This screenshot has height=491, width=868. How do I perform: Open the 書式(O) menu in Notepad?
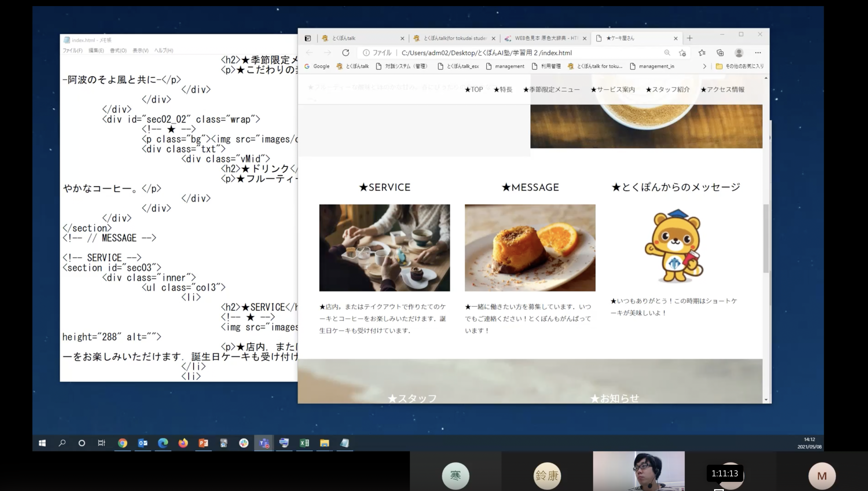[118, 50]
